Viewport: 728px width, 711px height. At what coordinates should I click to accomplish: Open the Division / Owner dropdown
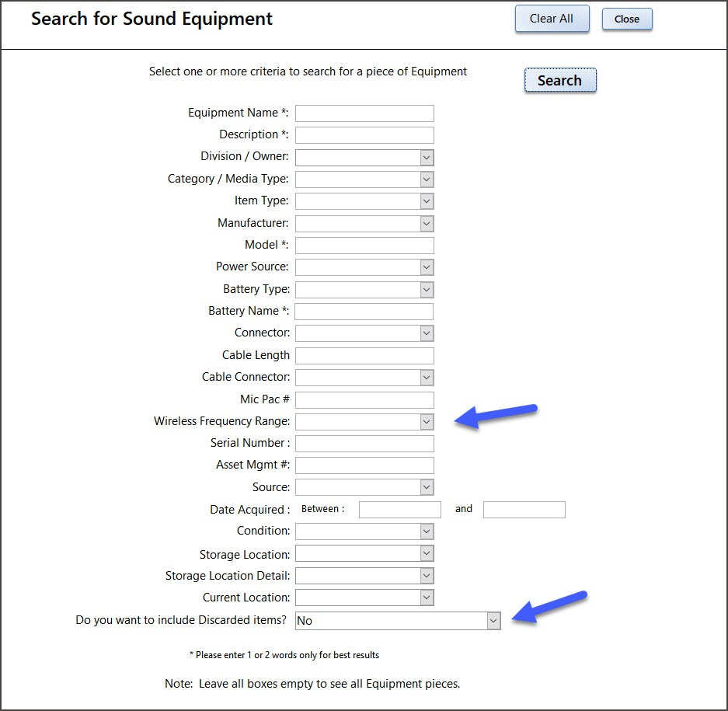pyautogui.click(x=427, y=158)
